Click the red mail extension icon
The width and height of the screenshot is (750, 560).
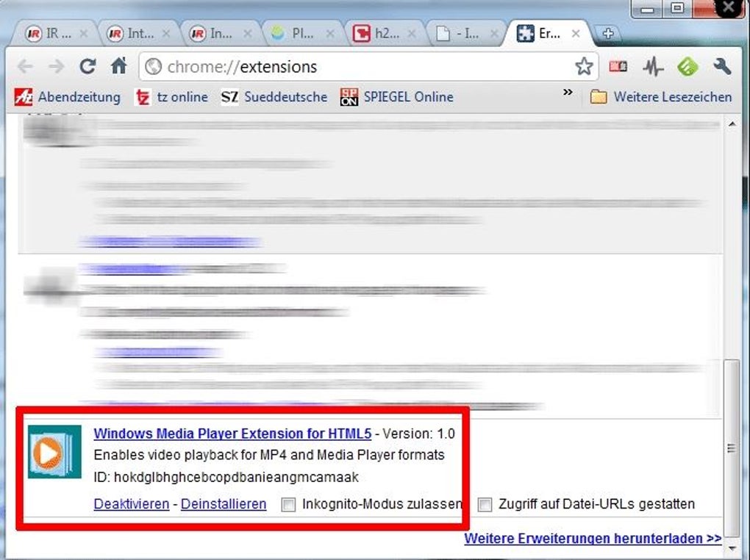tap(618, 66)
